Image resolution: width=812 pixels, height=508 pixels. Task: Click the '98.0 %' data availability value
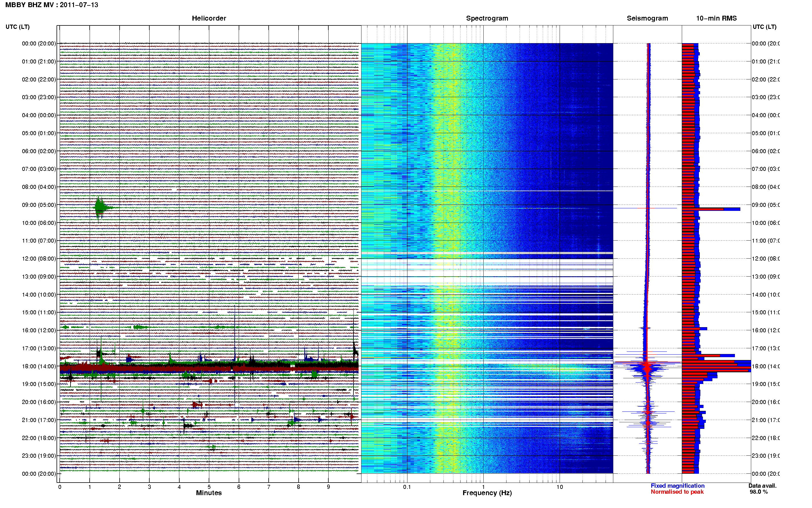click(759, 492)
